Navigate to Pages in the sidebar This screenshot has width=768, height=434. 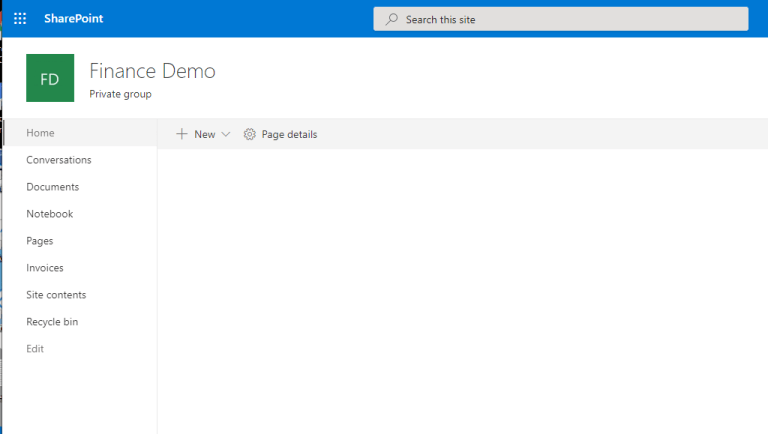[x=40, y=241]
